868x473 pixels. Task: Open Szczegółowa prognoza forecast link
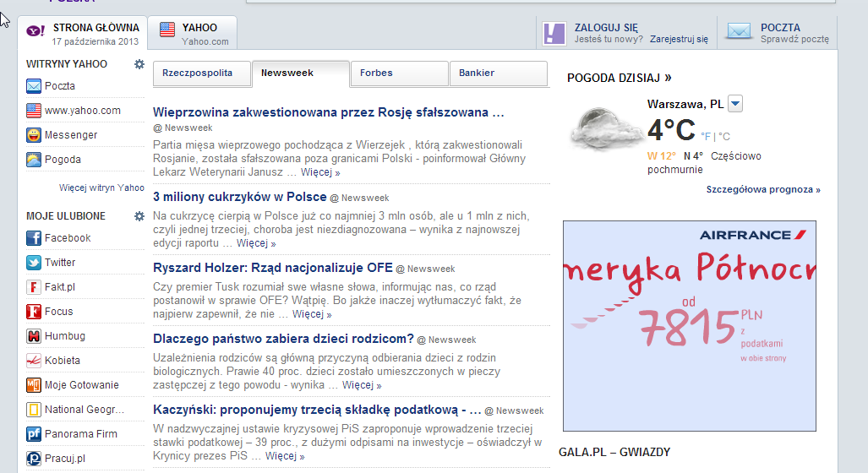coord(763,189)
